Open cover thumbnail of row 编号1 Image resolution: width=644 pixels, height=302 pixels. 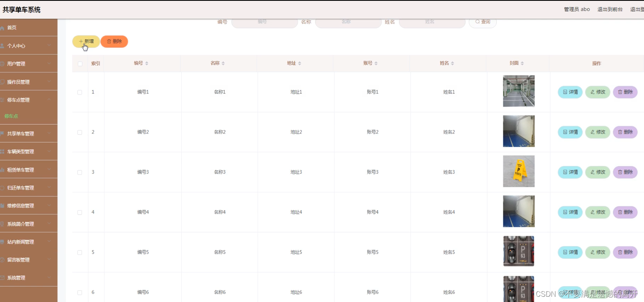click(519, 91)
